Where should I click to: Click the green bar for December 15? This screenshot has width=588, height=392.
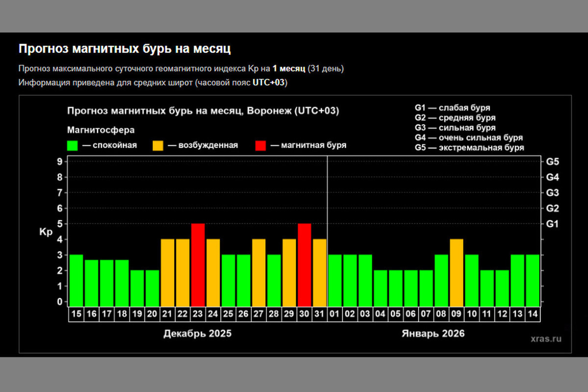pyautogui.click(x=76, y=280)
